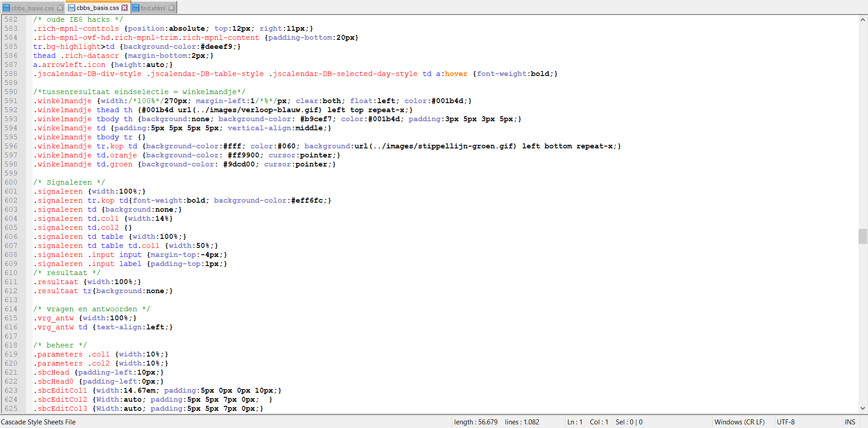This screenshot has width=868, height=428.
Task: Click the '/* beheer */' comment
Action: tap(60, 345)
